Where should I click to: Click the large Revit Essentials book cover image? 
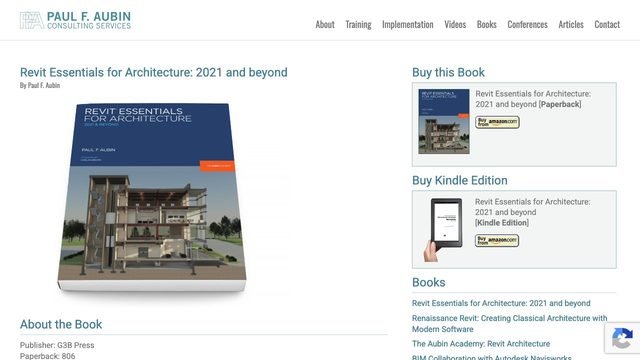[152, 198]
